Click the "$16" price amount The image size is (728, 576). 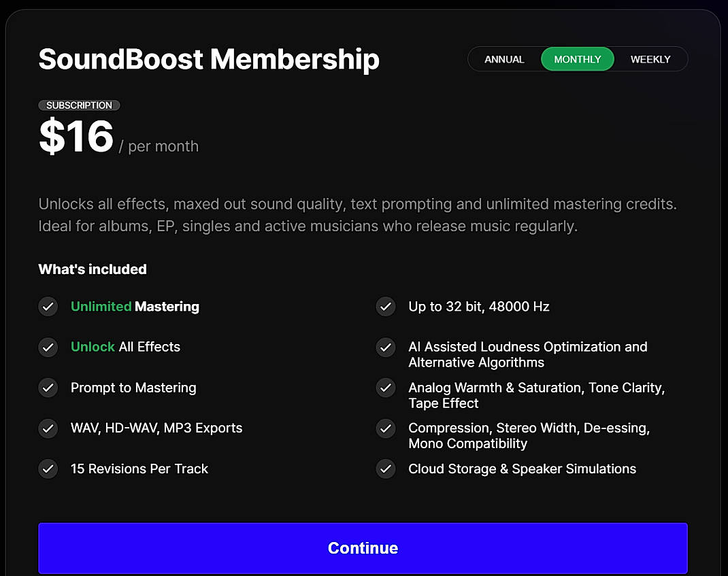tap(76, 136)
